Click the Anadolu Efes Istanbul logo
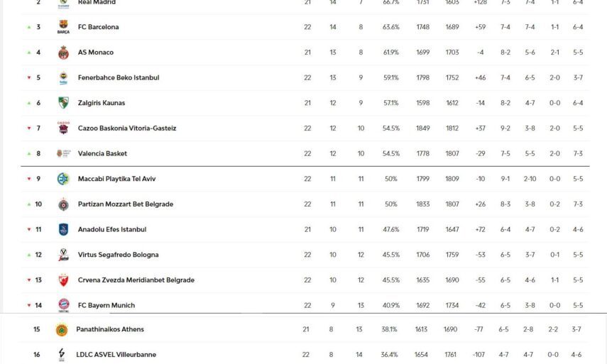Screen dimensions: 607x364 tap(63, 229)
